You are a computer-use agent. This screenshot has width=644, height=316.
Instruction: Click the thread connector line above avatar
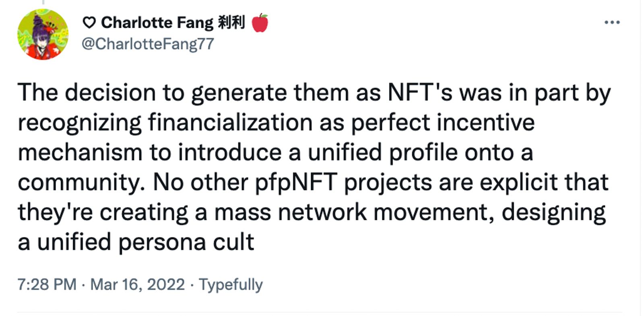(43, 2)
